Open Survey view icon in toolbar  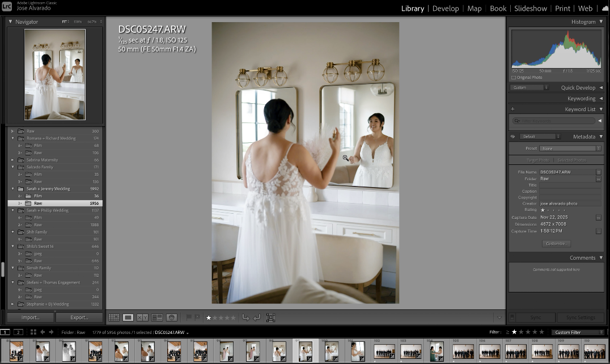pyautogui.click(x=157, y=318)
